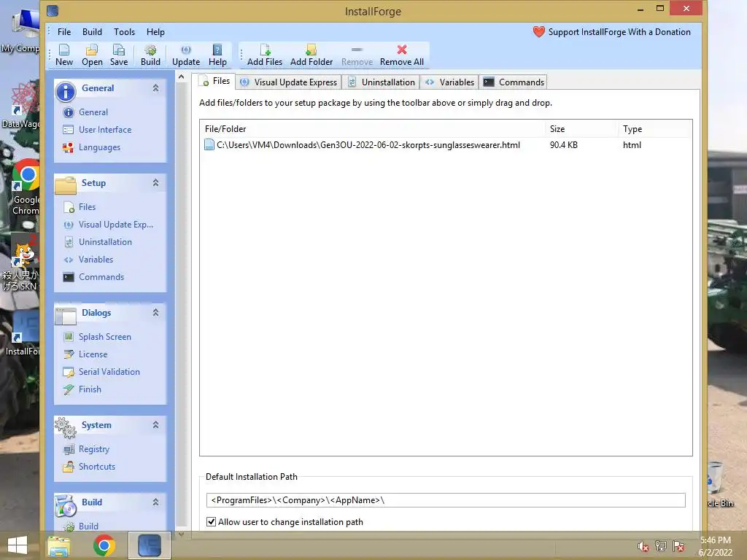
Task: Open Commands in sidebar
Action: (x=101, y=276)
